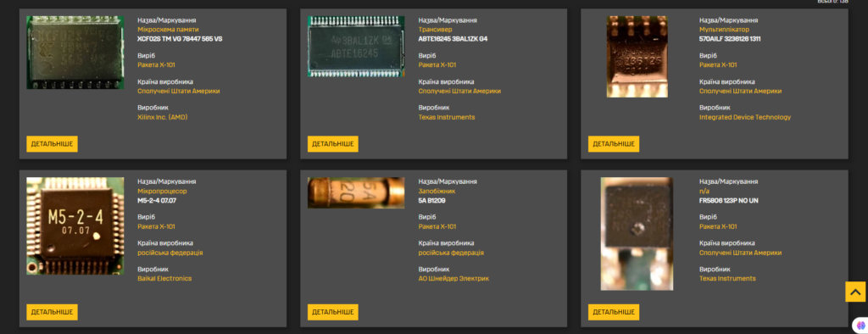Click the M5-2-4 microprocessor photo
The image size is (868, 334).
(x=75, y=226)
